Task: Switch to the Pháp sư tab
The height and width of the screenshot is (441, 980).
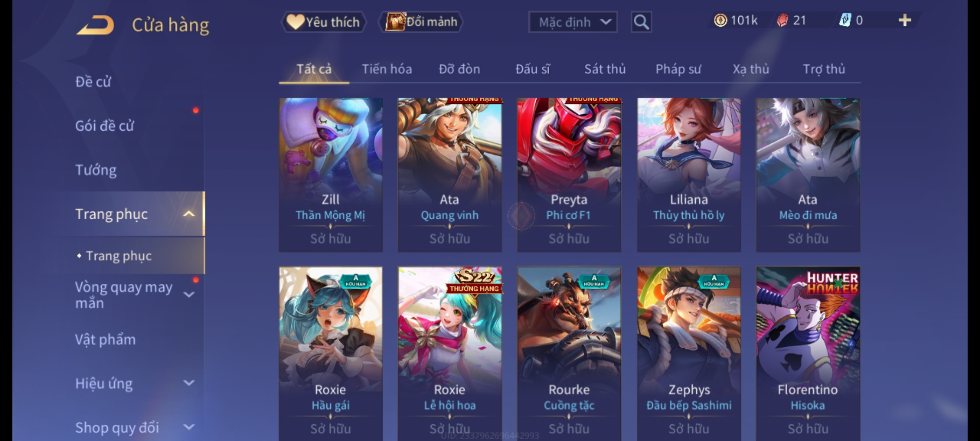Action: [x=678, y=69]
